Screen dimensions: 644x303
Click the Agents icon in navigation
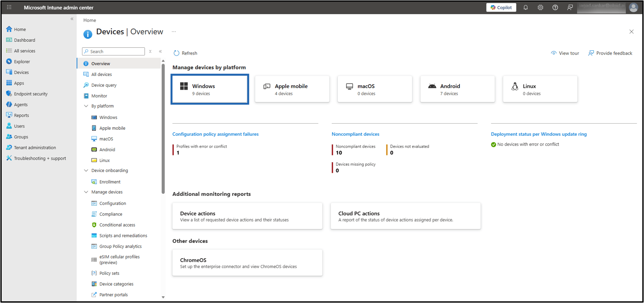[9, 105]
